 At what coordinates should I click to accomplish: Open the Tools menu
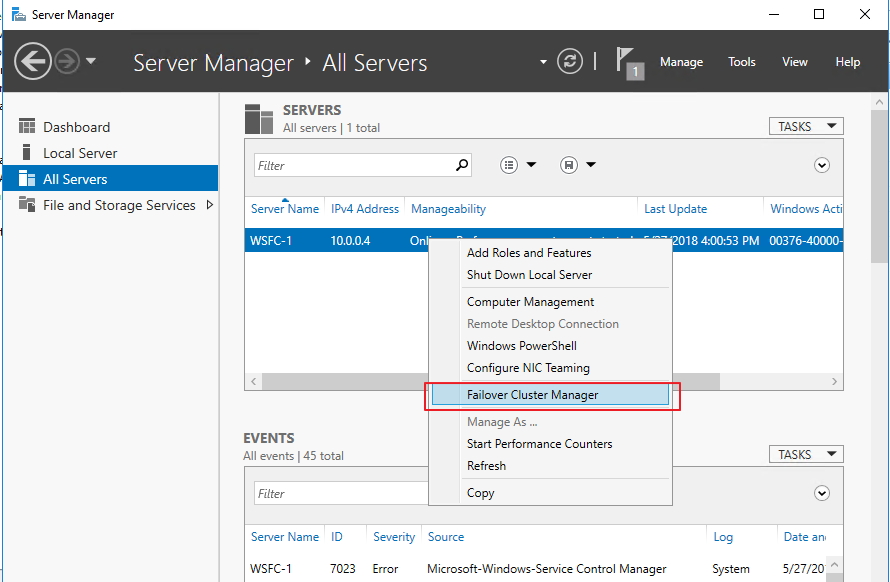[x=742, y=62]
